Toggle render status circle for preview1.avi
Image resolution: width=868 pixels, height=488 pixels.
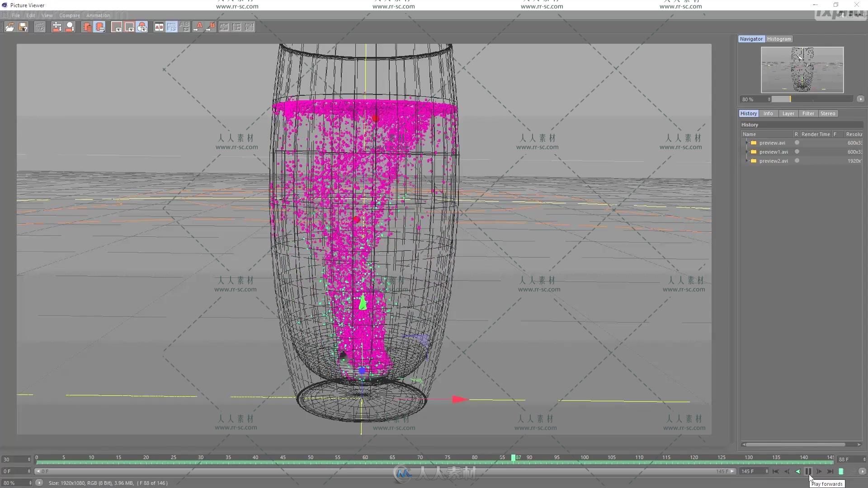pos(797,151)
